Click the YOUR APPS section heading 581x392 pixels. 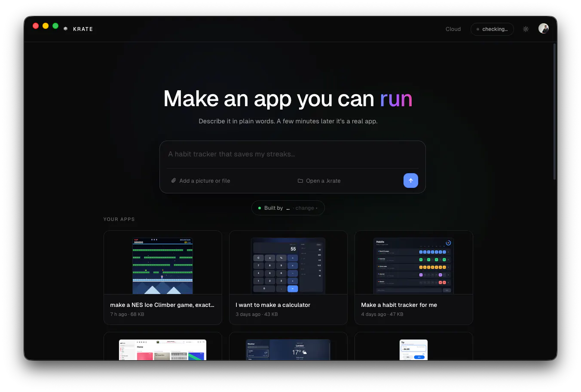click(x=119, y=219)
